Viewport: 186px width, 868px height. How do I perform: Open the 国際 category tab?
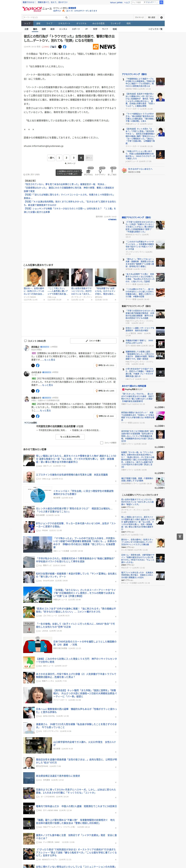click(x=44, y=29)
